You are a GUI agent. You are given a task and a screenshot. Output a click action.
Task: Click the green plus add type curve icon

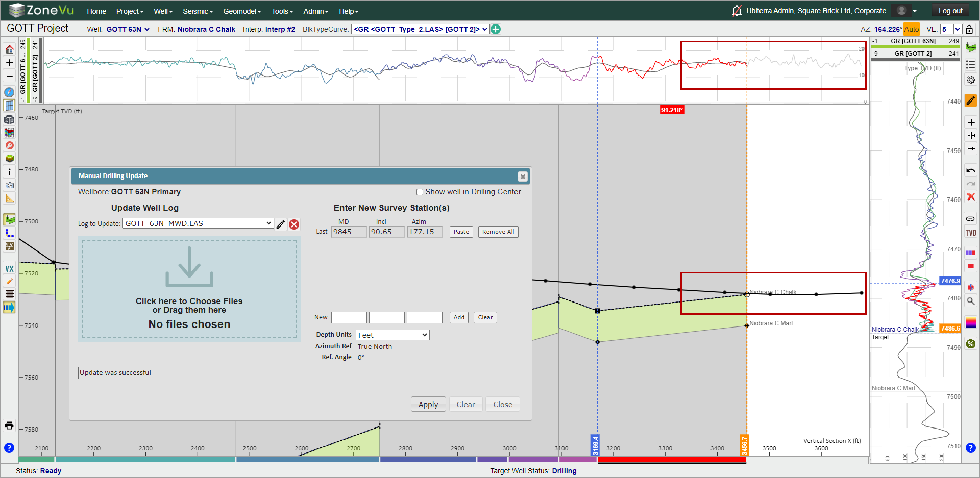click(496, 29)
